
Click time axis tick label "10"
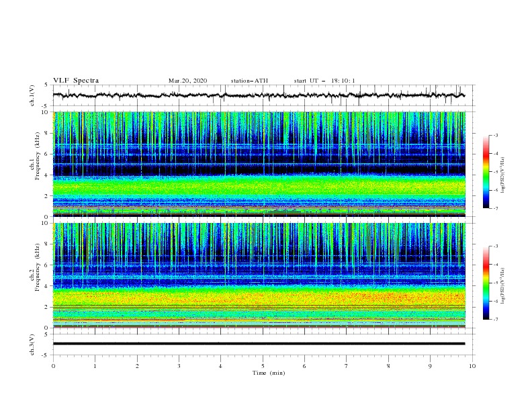coord(472,366)
